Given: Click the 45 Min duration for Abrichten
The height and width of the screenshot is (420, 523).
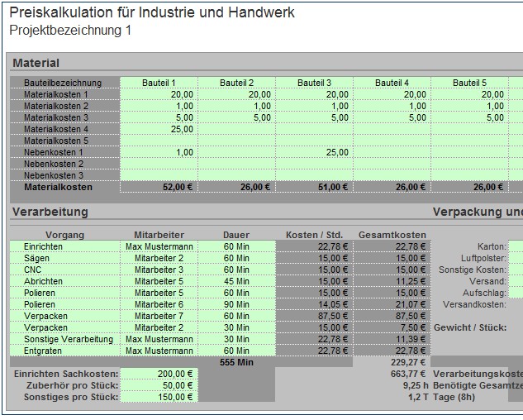Looking at the screenshot, I should (236, 281).
